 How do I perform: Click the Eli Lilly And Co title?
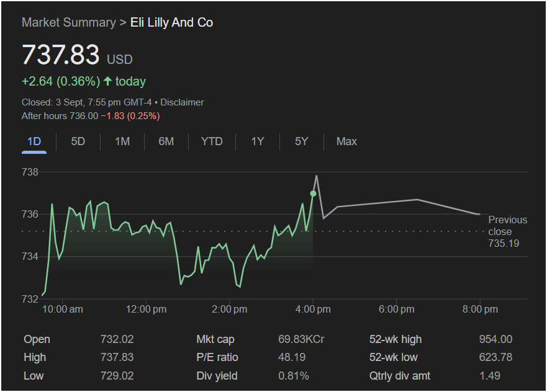tap(171, 22)
